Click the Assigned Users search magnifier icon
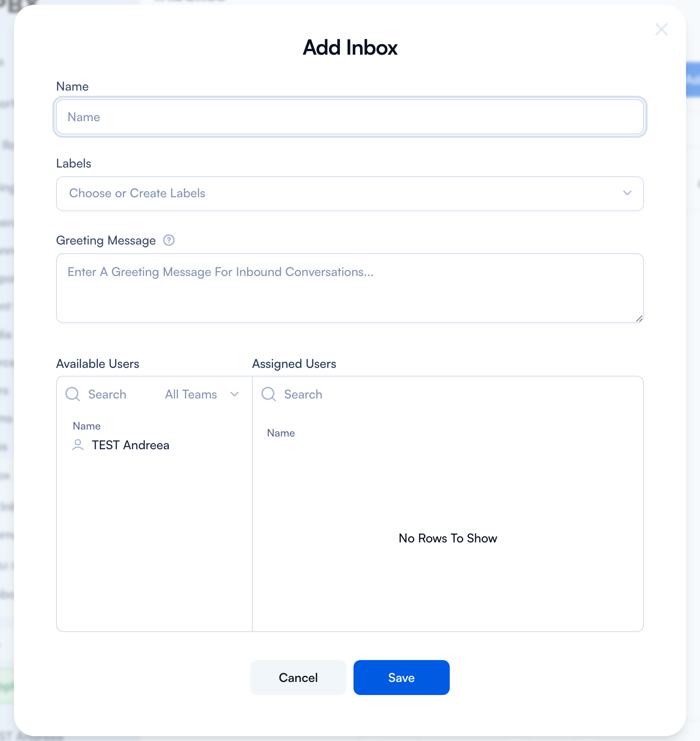 [x=269, y=394]
